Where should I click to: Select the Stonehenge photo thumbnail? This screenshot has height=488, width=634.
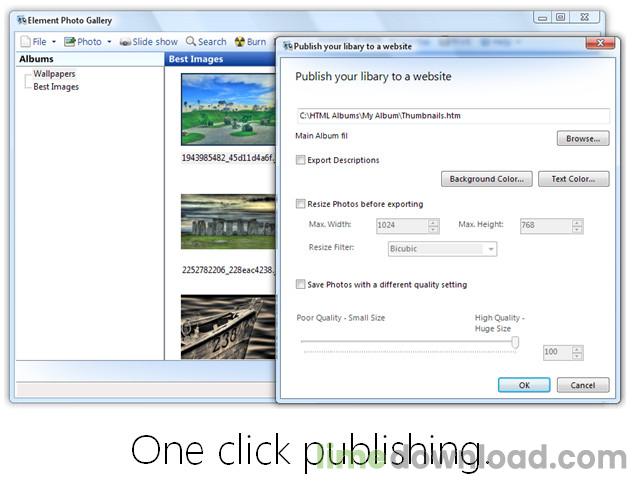point(228,222)
